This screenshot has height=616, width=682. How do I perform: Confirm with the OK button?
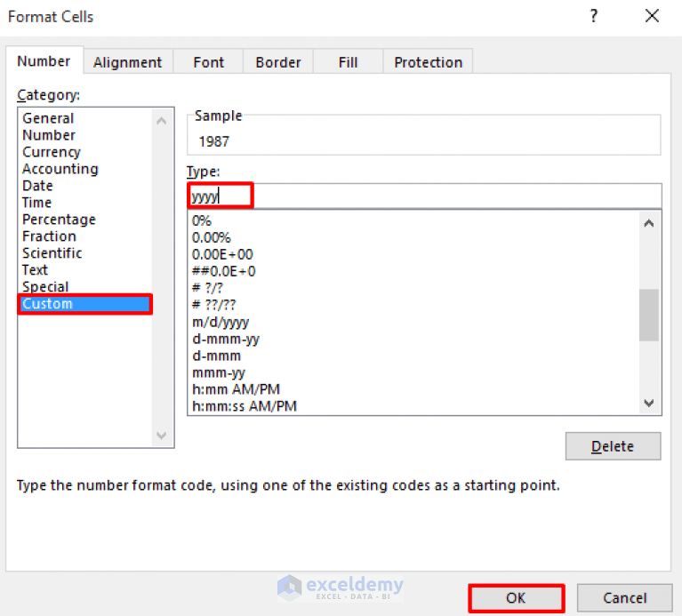pos(517,598)
